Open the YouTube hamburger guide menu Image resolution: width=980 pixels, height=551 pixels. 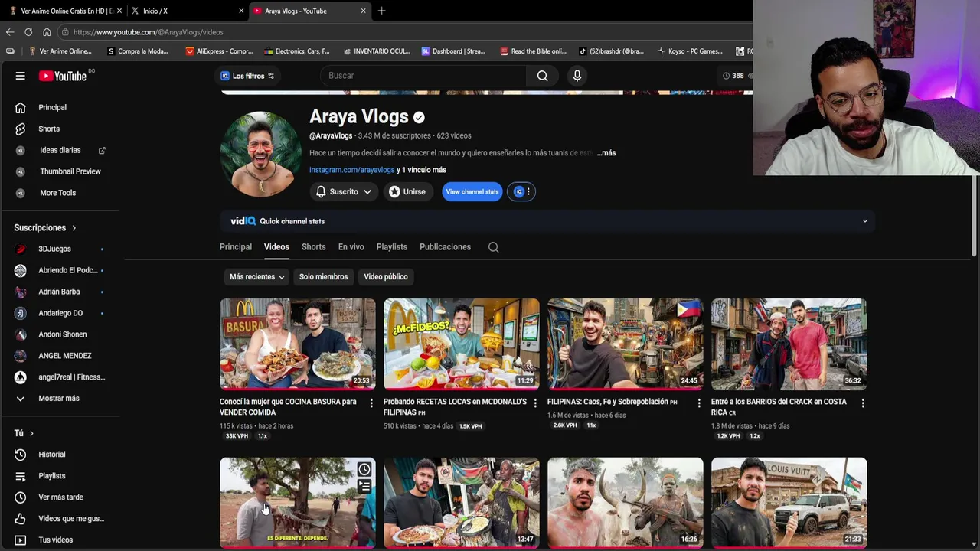click(21, 76)
